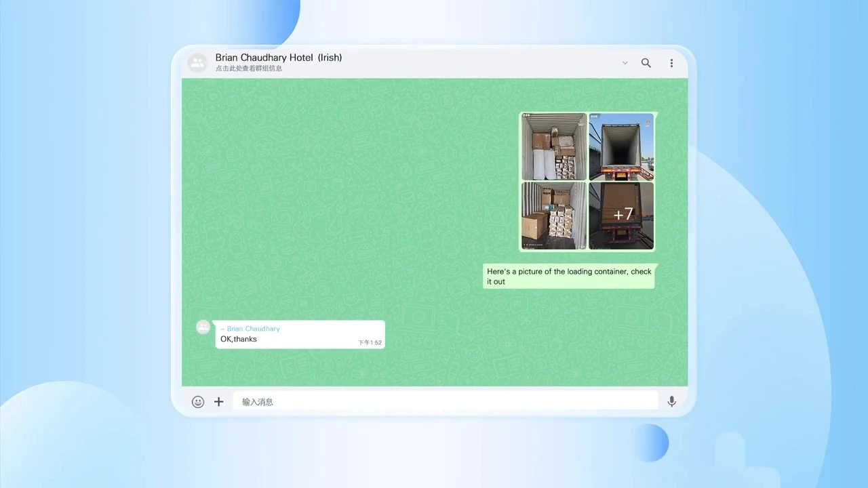The image size is (868, 488).
Task: Select the "OK,thanks" message text
Action: point(239,339)
